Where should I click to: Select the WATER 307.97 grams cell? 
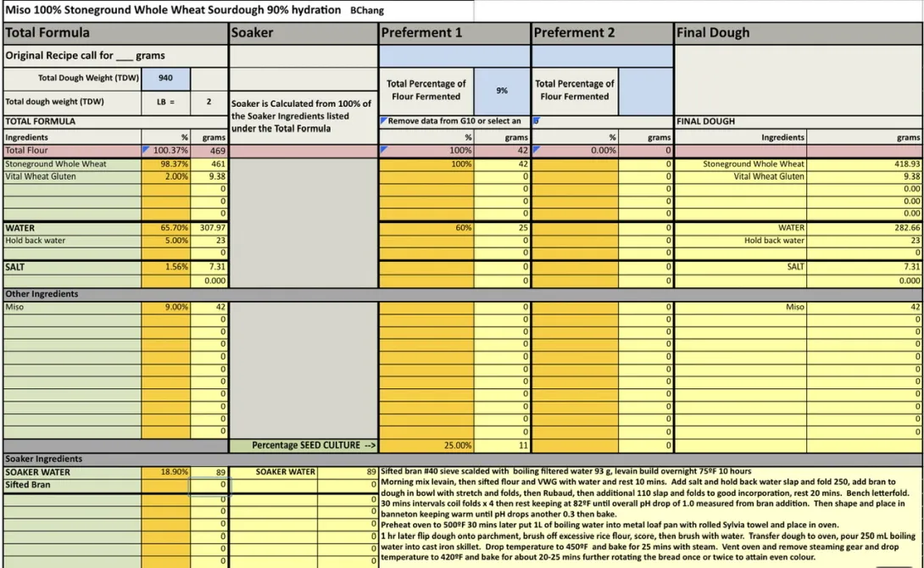(209, 228)
